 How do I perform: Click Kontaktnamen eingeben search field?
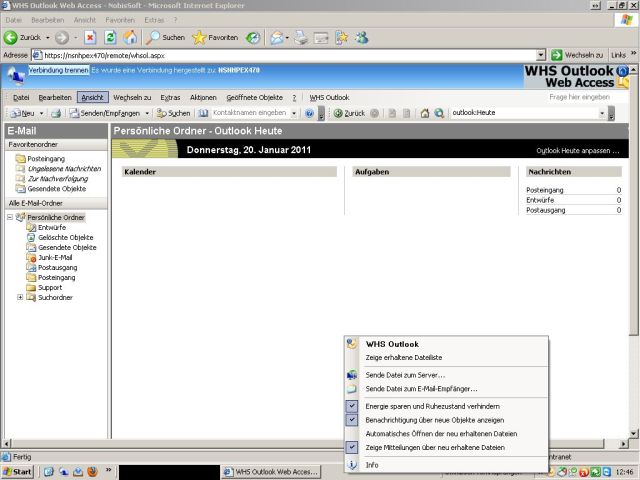250,113
